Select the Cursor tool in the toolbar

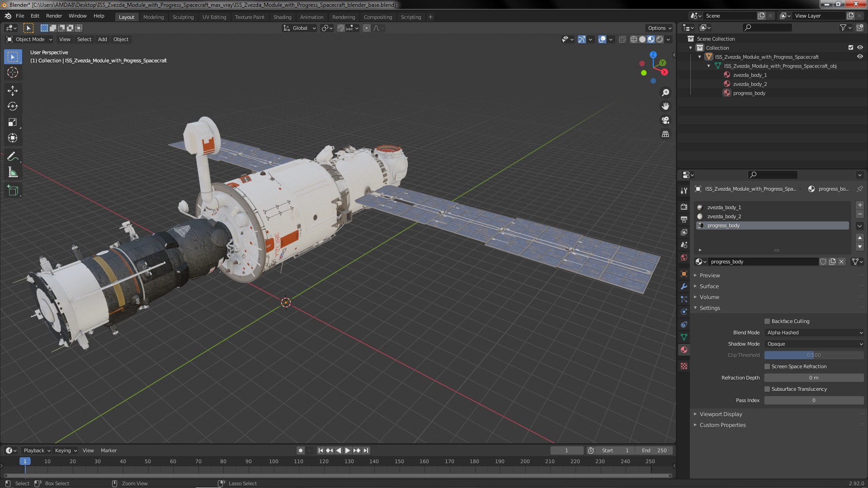point(13,72)
